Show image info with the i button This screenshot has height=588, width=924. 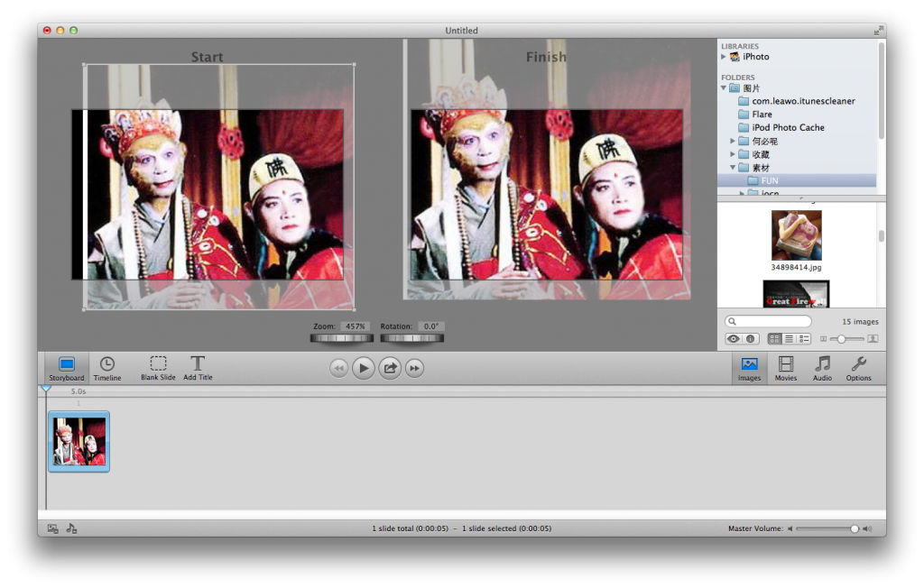750,339
